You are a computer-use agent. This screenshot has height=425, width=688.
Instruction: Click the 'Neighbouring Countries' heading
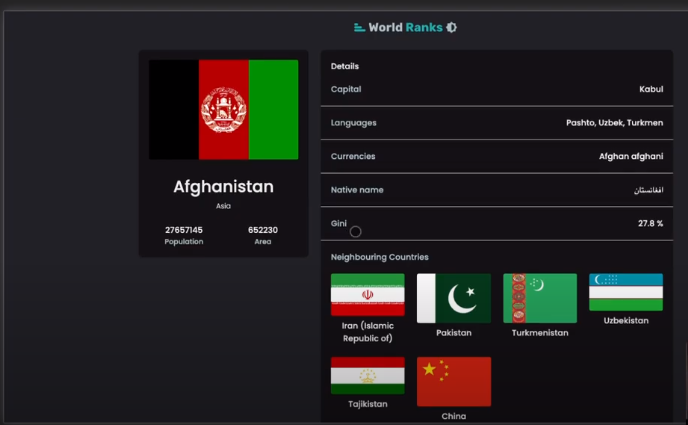380,257
